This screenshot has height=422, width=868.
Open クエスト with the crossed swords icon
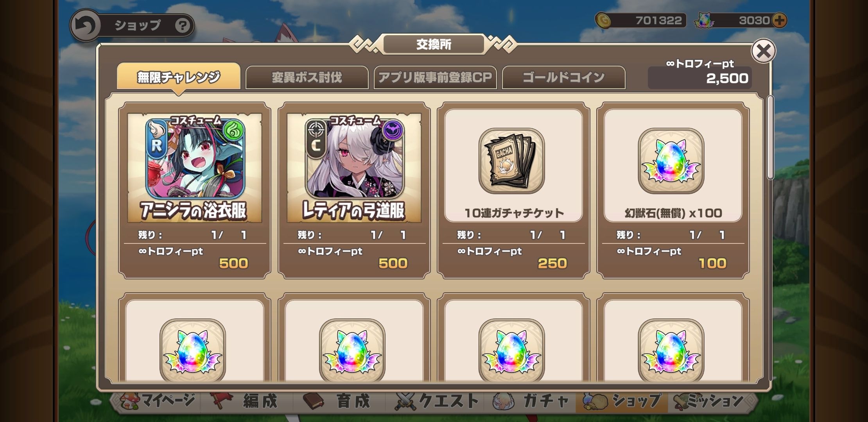[x=436, y=401]
